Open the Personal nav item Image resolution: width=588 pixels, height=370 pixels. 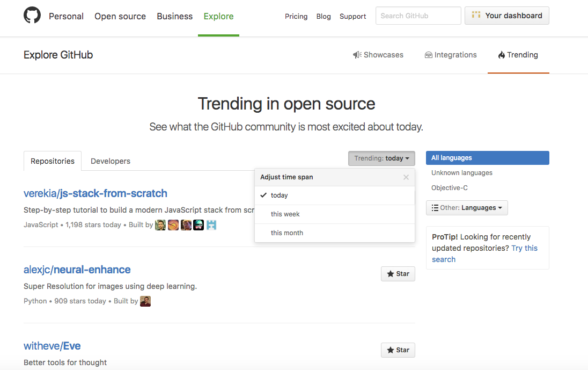coord(66,16)
